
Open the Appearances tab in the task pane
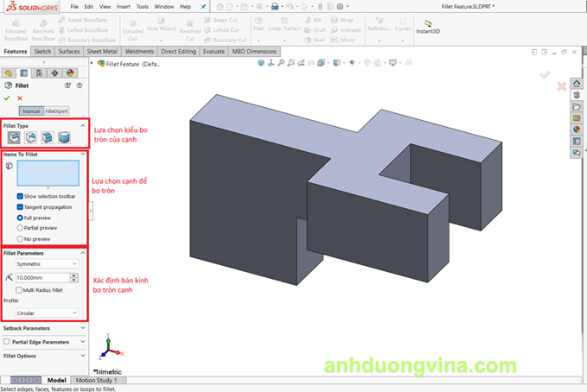pos(576,130)
